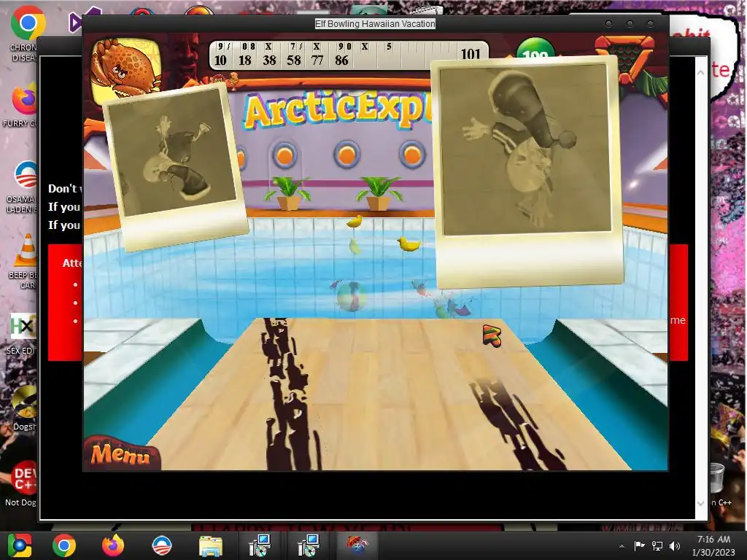Click the right rubber duck in pool

[409, 244]
